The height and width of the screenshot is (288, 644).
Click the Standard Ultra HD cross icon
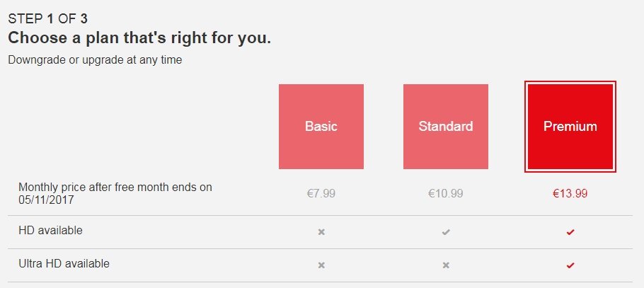coord(446,265)
